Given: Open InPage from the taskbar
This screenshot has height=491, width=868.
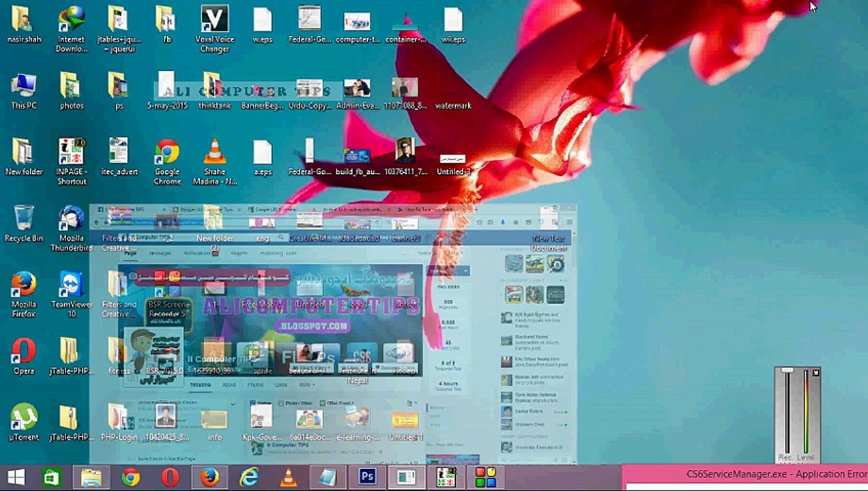Looking at the screenshot, I should [x=446, y=477].
